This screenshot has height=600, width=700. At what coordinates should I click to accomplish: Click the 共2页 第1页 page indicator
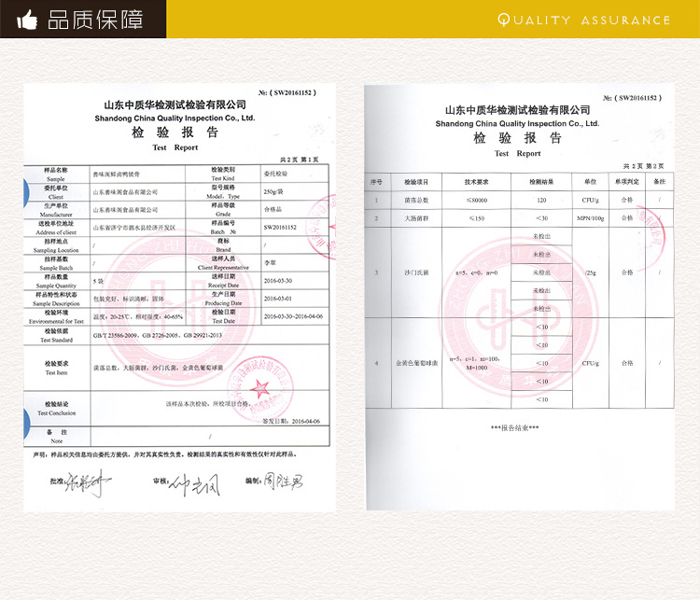[x=299, y=160]
